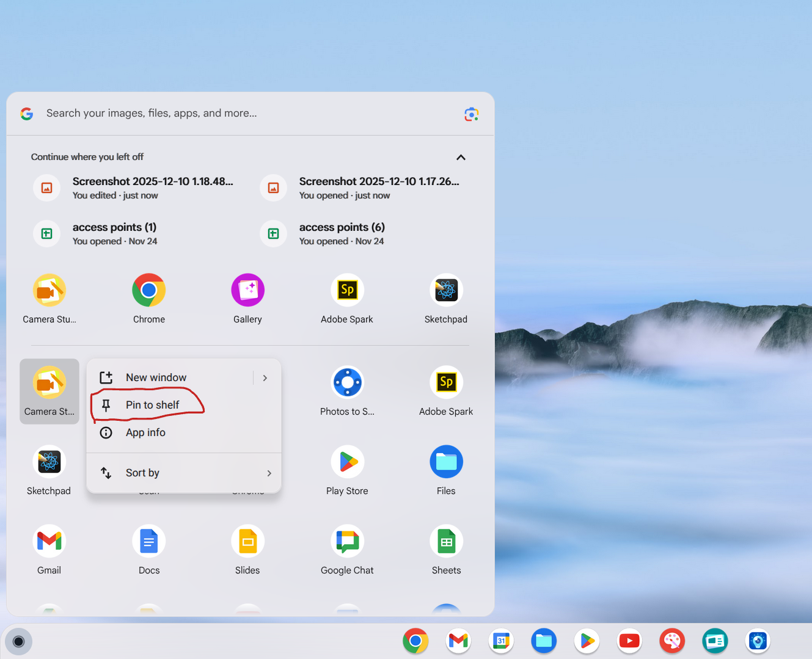This screenshot has height=659, width=812.
Task: Open the Play Store app in launcher
Action: (347, 462)
